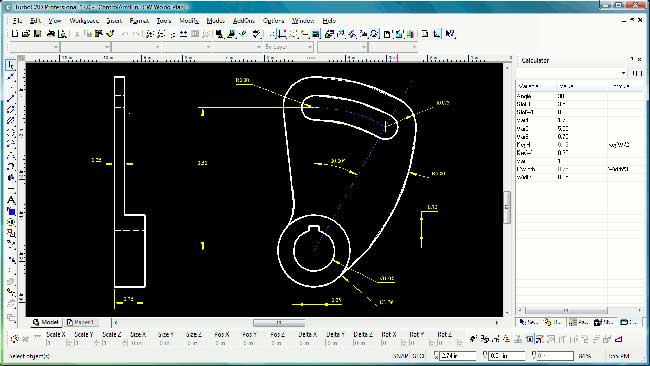Click the bottom-most left toolbar icon

[x=11, y=318]
